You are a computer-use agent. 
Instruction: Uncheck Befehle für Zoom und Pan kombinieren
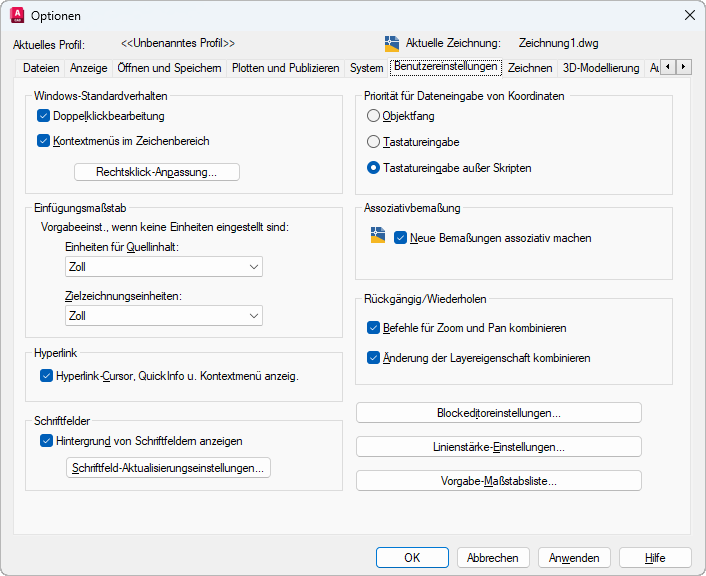pos(374,327)
